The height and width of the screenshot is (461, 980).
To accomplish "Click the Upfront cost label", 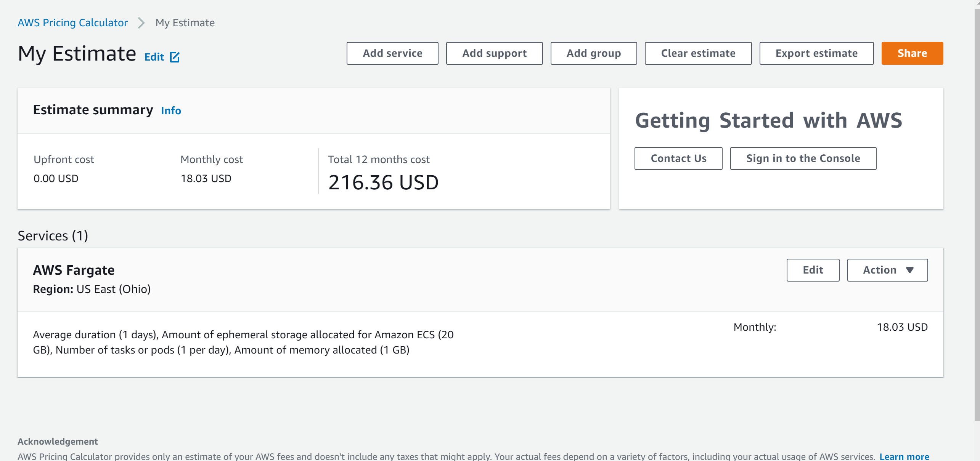I will (x=64, y=159).
